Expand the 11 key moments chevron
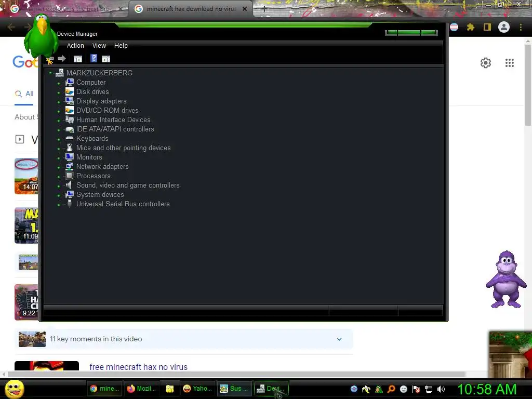Image resolution: width=532 pixels, height=399 pixels. tap(339, 339)
